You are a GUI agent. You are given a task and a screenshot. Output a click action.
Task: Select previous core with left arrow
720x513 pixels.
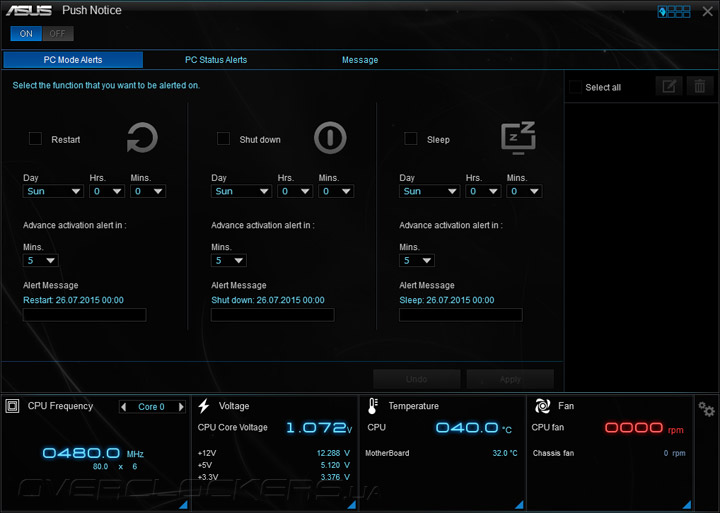coord(123,406)
